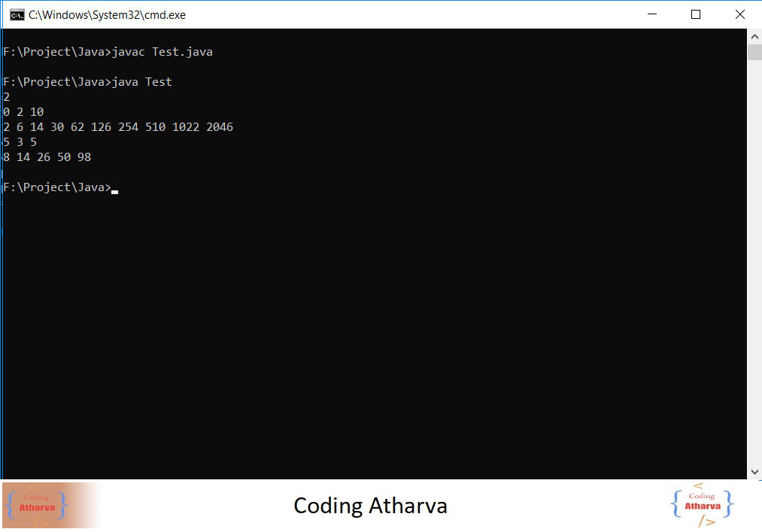Click the last F:\Project\Java> prompt
The image size is (762, 532).
pos(57,187)
